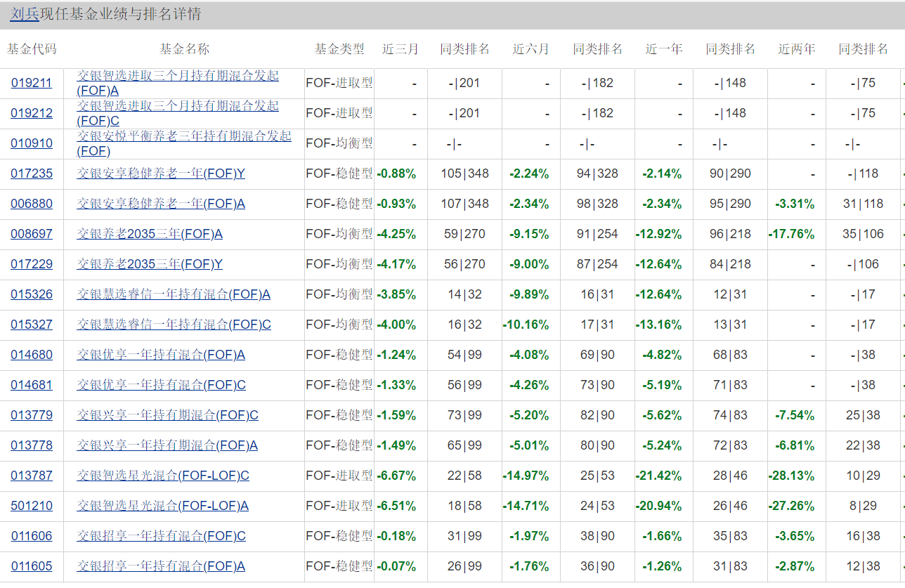Open 交银智选星光混合(FOF-LOF)C fund
905x588 pixels.
pyautogui.click(x=163, y=476)
